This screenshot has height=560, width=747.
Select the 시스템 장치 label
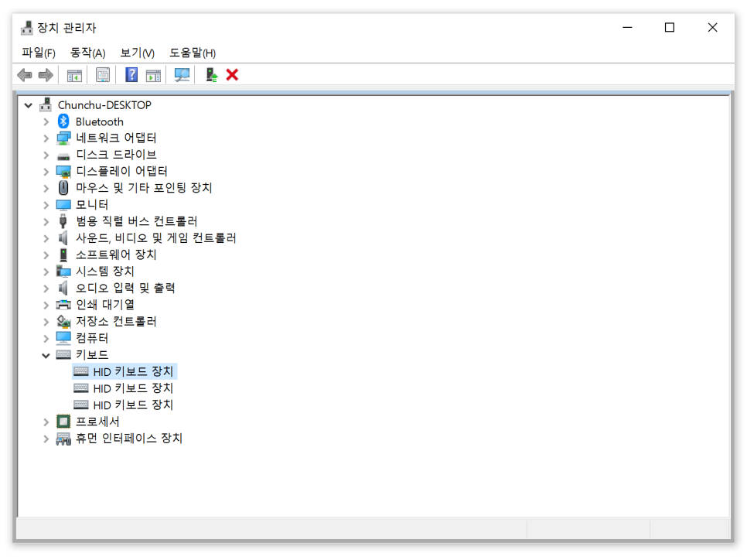click(105, 271)
